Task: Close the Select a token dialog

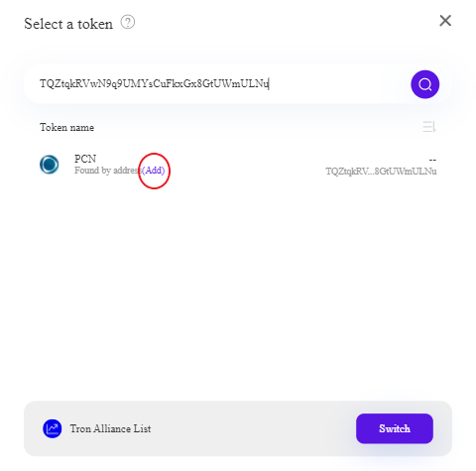Action: (445, 21)
